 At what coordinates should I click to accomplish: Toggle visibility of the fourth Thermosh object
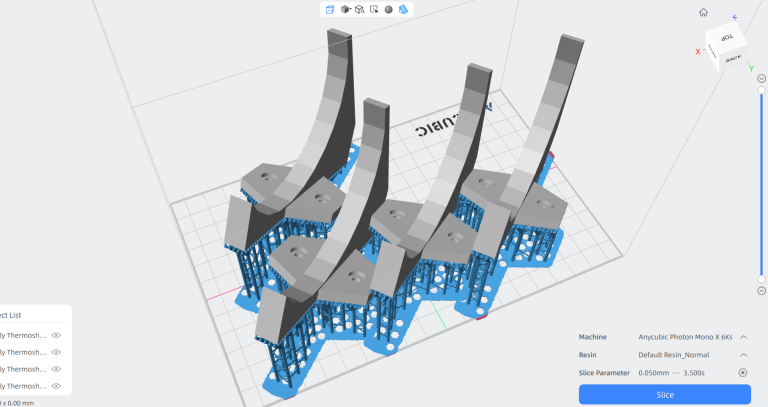(57, 385)
